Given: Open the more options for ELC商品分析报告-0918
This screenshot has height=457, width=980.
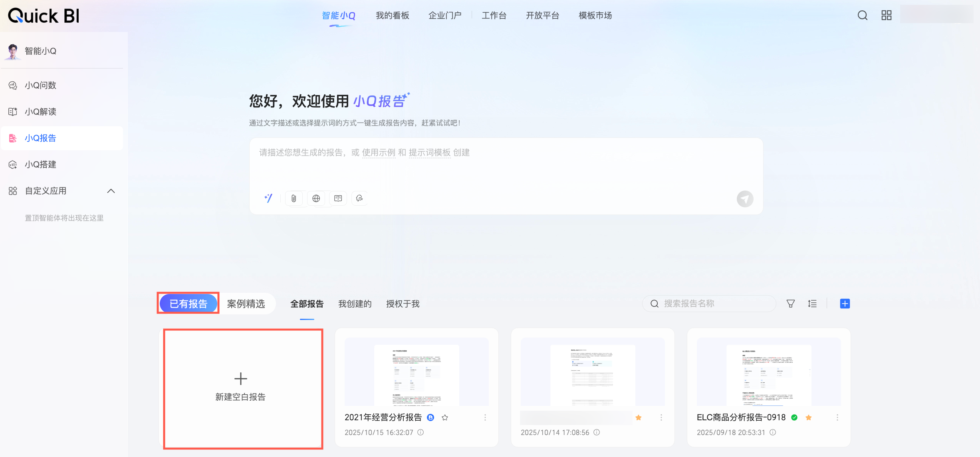Looking at the screenshot, I should click(837, 417).
